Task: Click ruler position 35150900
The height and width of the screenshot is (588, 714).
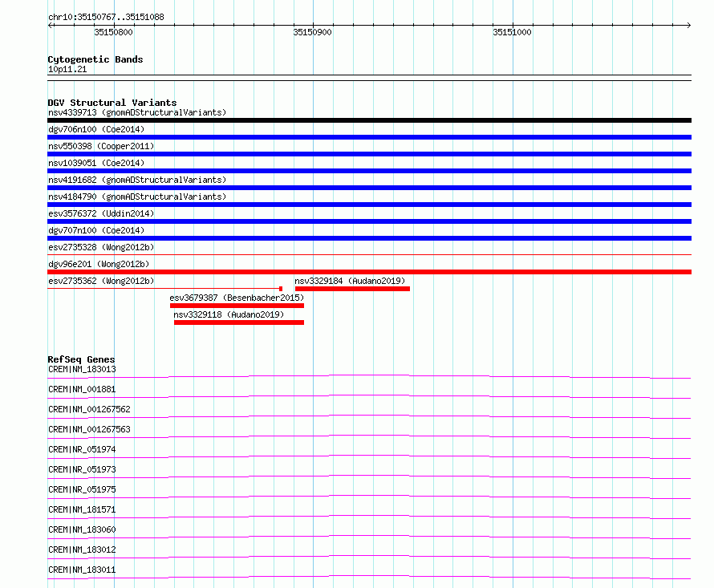Action: [x=312, y=32]
